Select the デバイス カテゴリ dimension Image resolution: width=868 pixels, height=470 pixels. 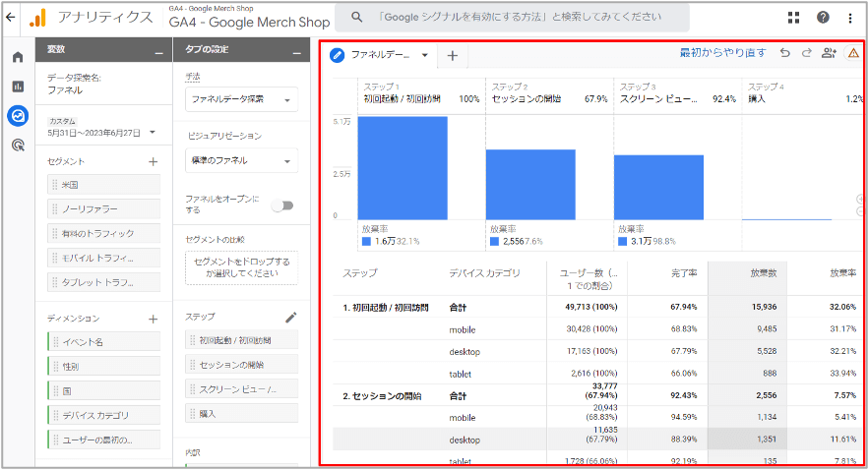point(104,415)
